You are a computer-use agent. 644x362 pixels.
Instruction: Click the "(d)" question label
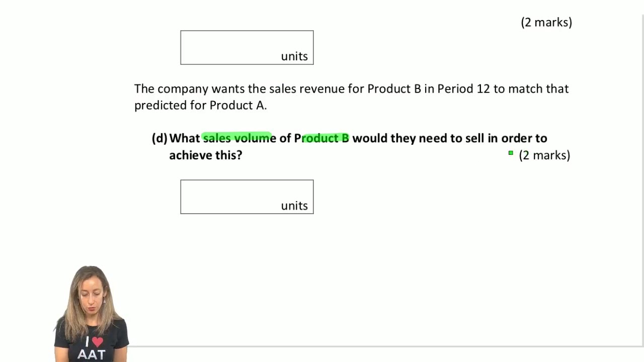pos(159,138)
